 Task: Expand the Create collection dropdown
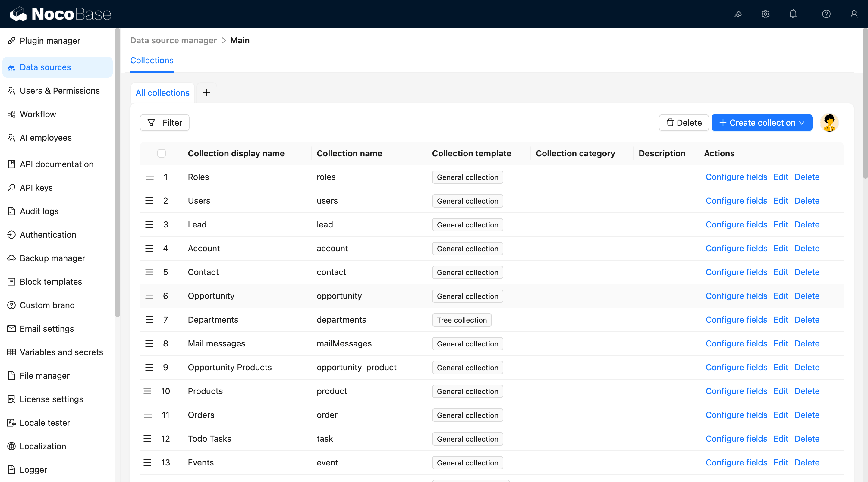[x=762, y=123]
